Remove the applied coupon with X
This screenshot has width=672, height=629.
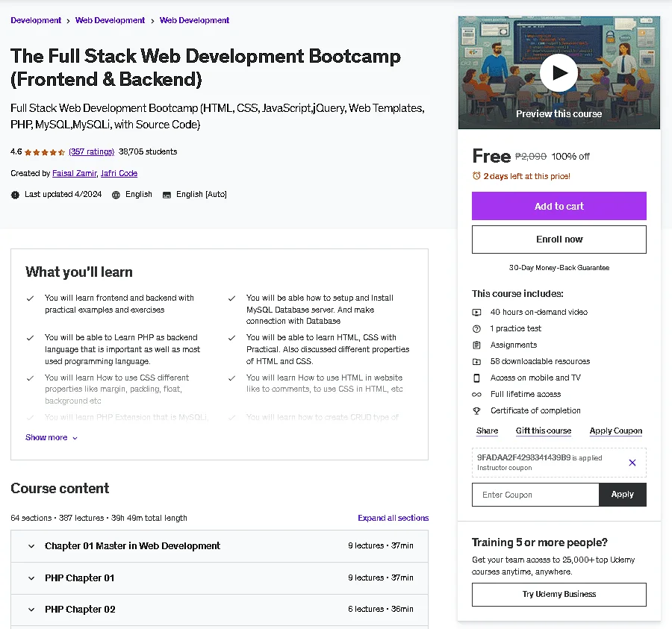point(632,463)
